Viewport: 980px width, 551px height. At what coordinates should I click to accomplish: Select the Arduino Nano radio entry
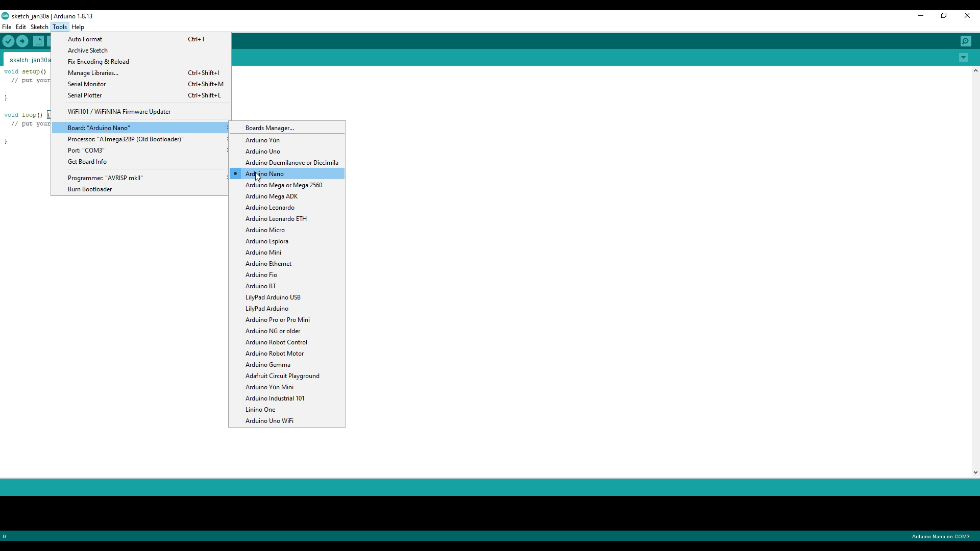click(x=264, y=174)
